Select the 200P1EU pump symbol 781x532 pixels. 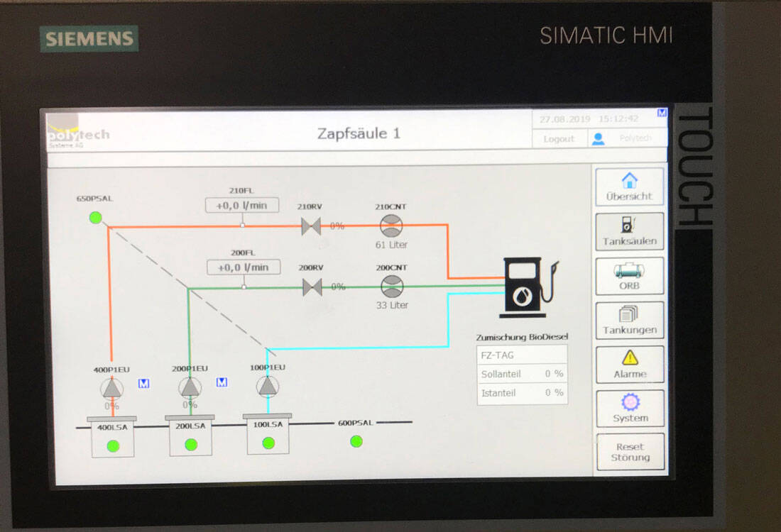pyautogui.click(x=190, y=387)
